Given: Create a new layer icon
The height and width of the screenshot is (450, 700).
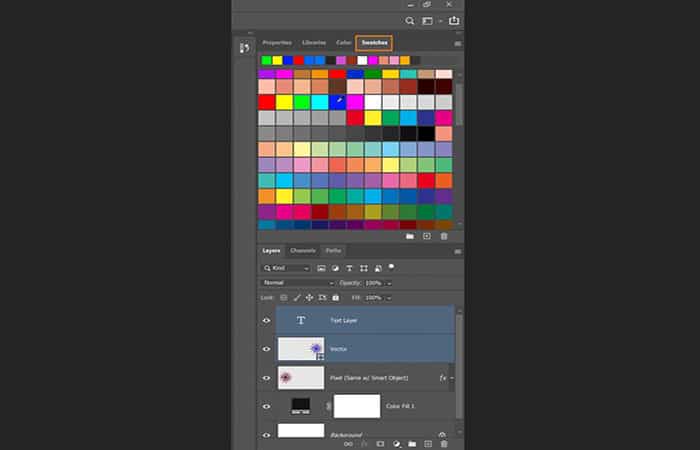Looking at the screenshot, I should click(428, 444).
